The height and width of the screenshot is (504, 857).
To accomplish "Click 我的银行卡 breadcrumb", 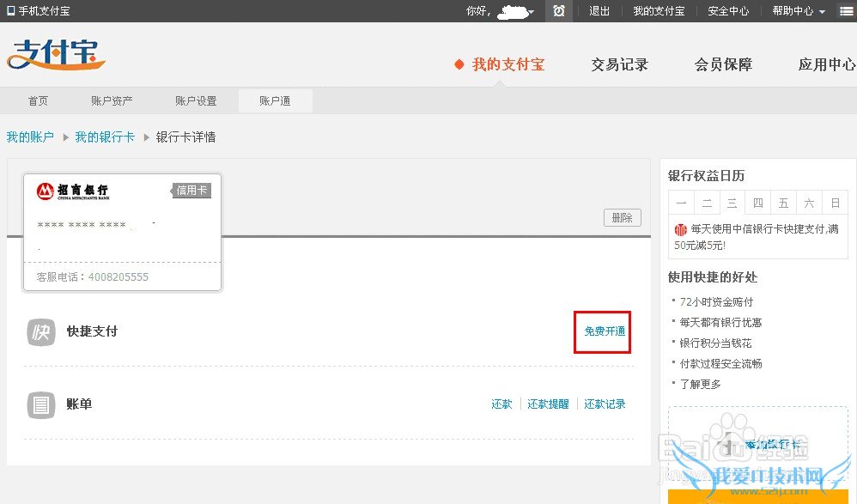I will coord(105,137).
